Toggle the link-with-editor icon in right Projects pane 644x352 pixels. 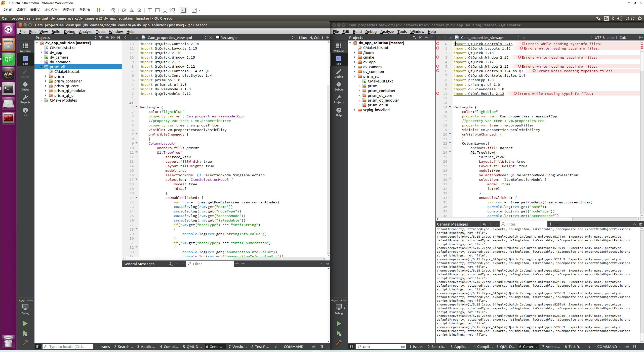coord(420,37)
